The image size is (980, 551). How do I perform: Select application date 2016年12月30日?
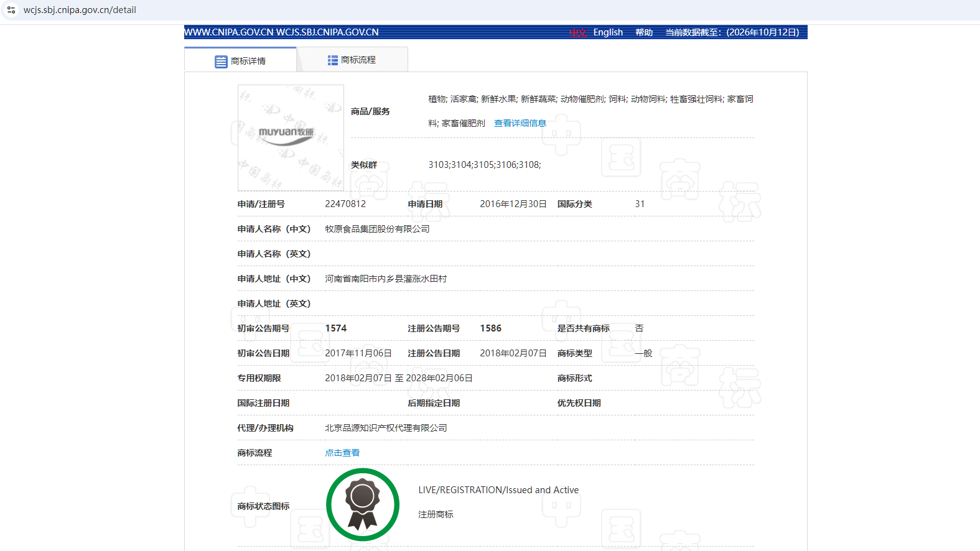click(x=513, y=204)
